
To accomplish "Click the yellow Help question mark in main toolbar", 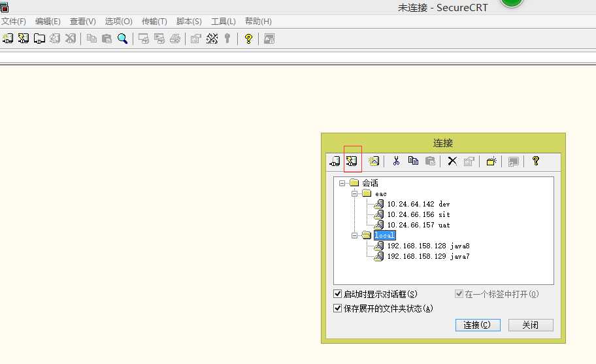I will [248, 39].
